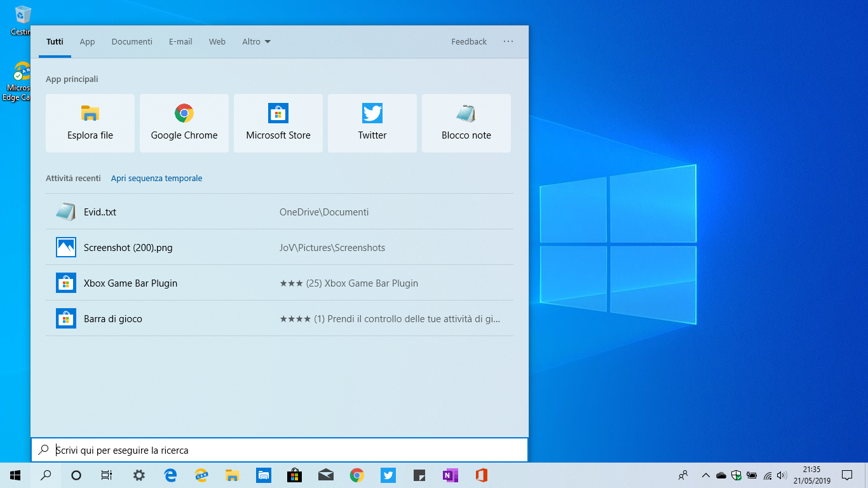The width and height of the screenshot is (868, 488).
Task: Open the Blocco note app tile
Action: [466, 123]
